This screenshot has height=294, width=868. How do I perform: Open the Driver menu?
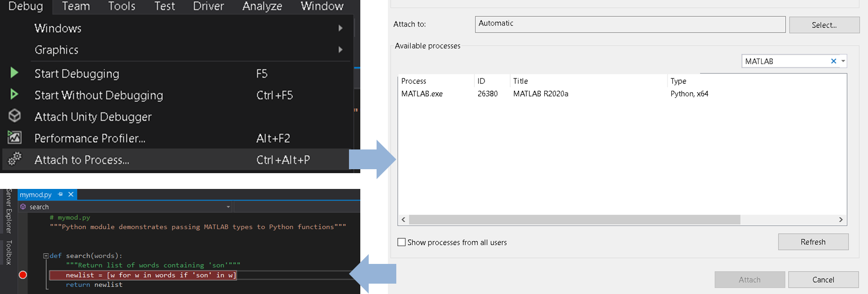(208, 6)
